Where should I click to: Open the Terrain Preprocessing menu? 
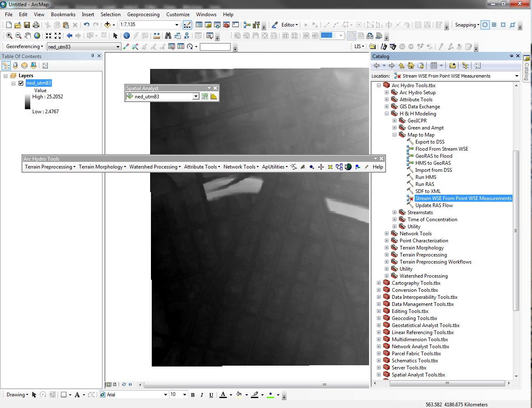(x=50, y=167)
